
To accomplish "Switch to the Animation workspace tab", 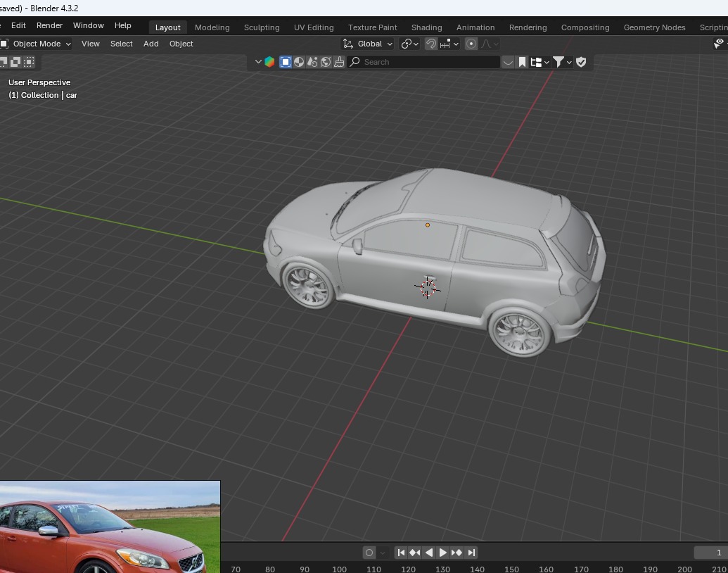I will coord(475,27).
